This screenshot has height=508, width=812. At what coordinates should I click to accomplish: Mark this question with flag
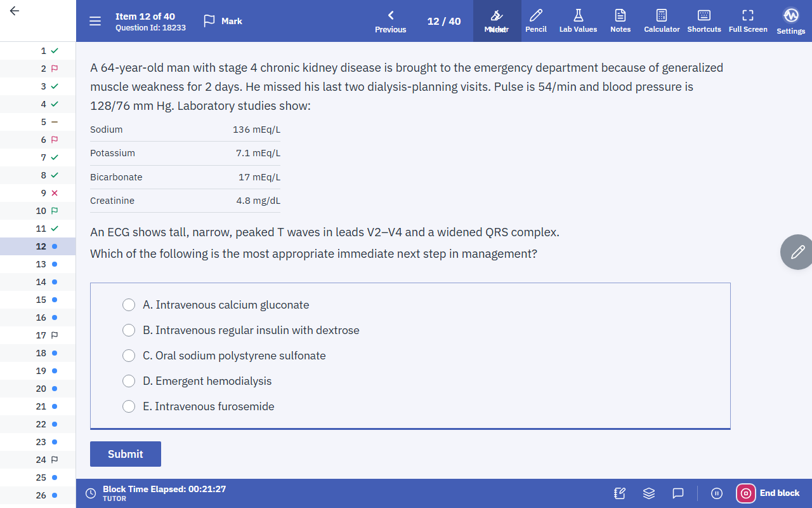pos(223,21)
